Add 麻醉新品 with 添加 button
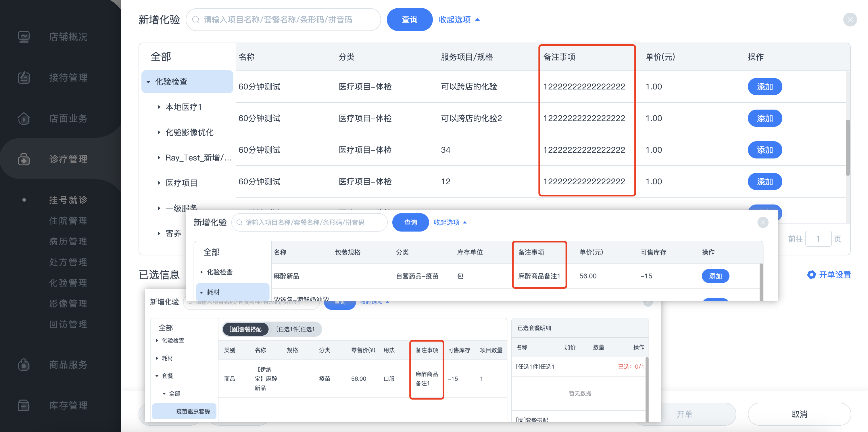The height and width of the screenshot is (432, 868). click(715, 276)
